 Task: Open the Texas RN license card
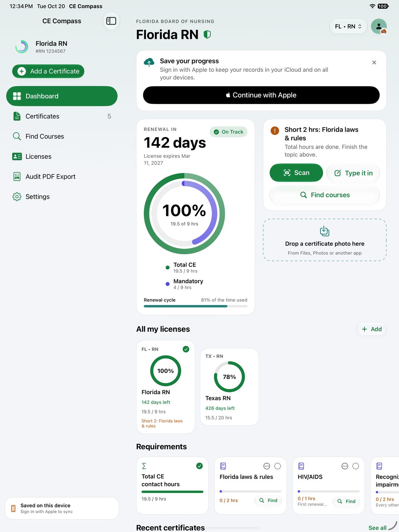229,387
